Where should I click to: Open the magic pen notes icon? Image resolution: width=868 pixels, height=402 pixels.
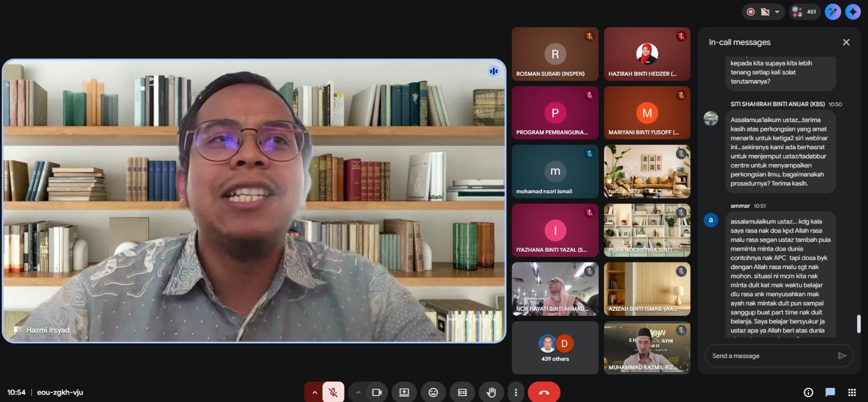833,12
